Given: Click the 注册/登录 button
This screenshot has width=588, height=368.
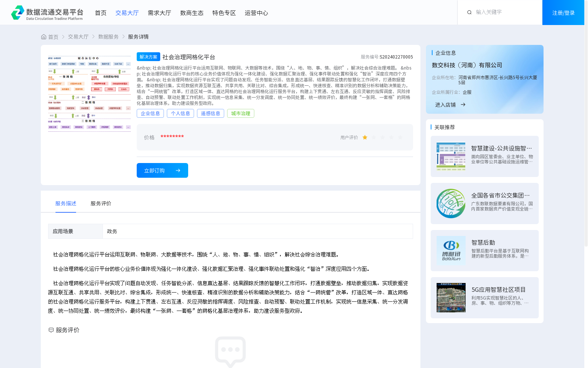Looking at the screenshot, I should pos(563,13).
